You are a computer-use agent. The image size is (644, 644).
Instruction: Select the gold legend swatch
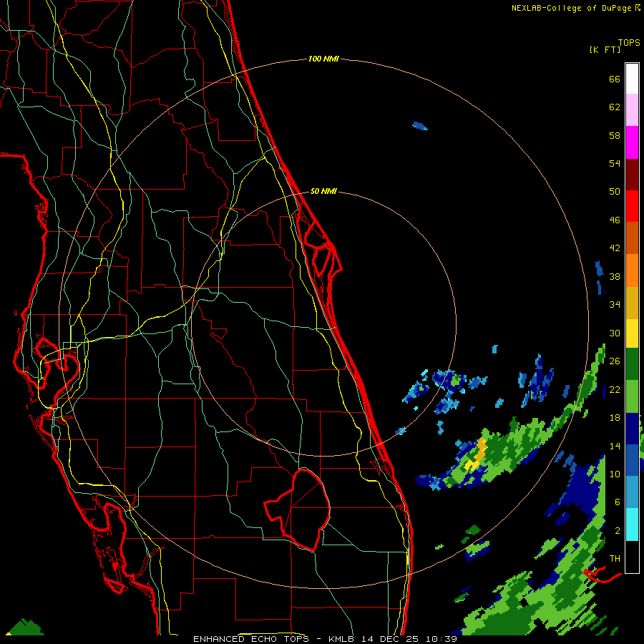632,303
